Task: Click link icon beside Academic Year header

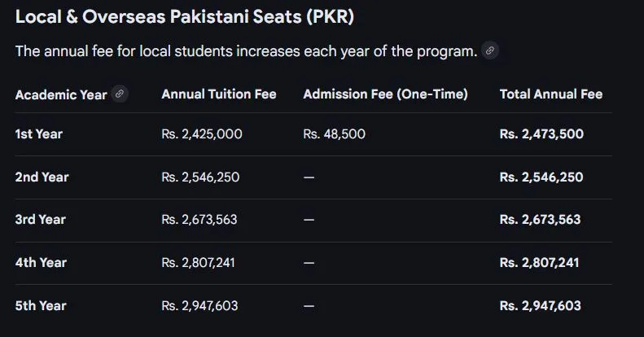Action: point(120,94)
